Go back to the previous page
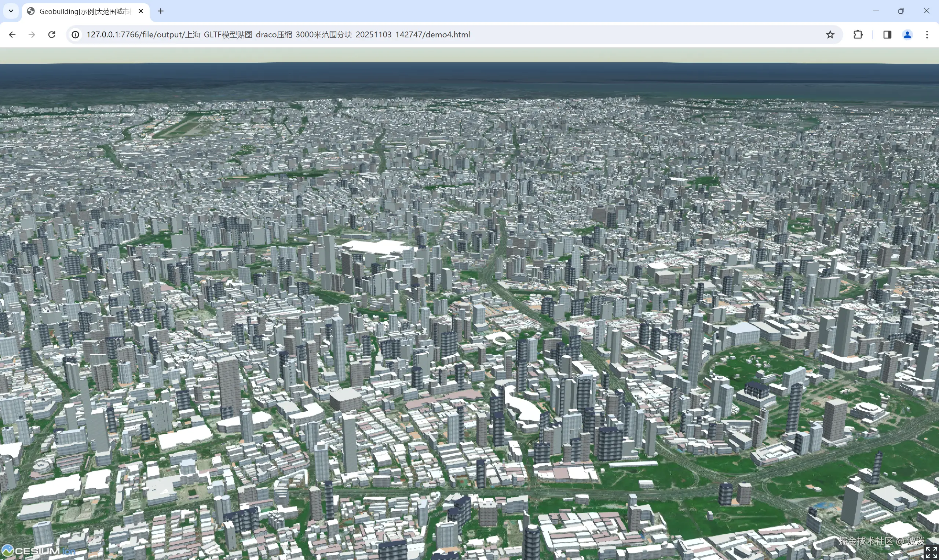 12,35
